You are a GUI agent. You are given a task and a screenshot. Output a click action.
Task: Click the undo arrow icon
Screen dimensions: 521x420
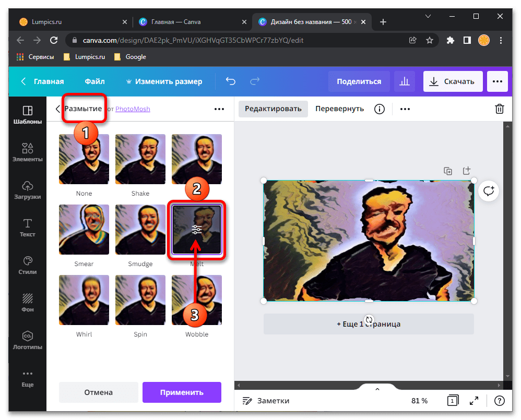230,81
